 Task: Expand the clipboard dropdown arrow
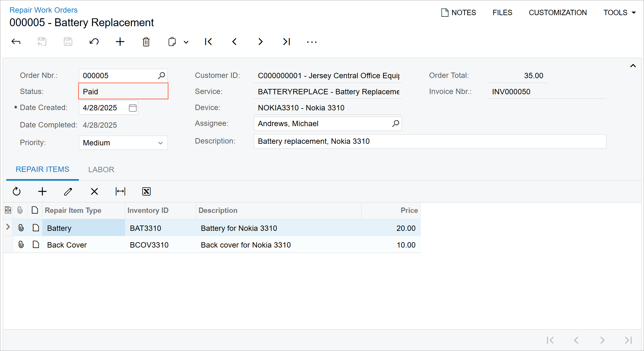[x=186, y=42]
